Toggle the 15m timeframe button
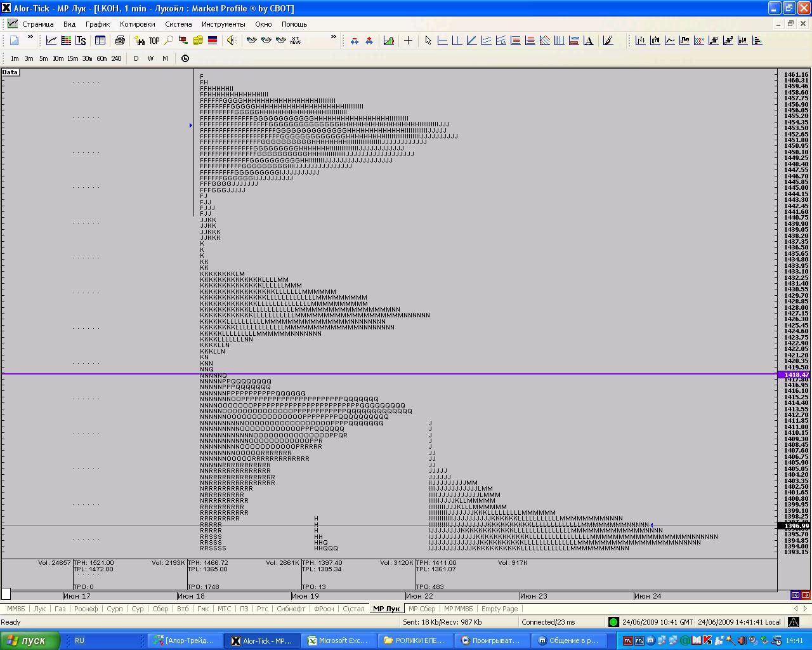The image size is (812, 650). pos(72,58)
